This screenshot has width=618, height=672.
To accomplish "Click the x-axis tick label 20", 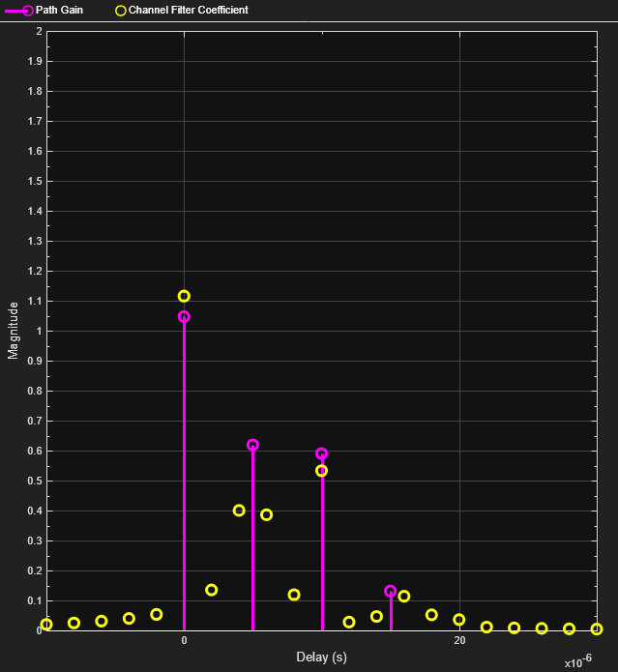I will (x=459, y=641).
